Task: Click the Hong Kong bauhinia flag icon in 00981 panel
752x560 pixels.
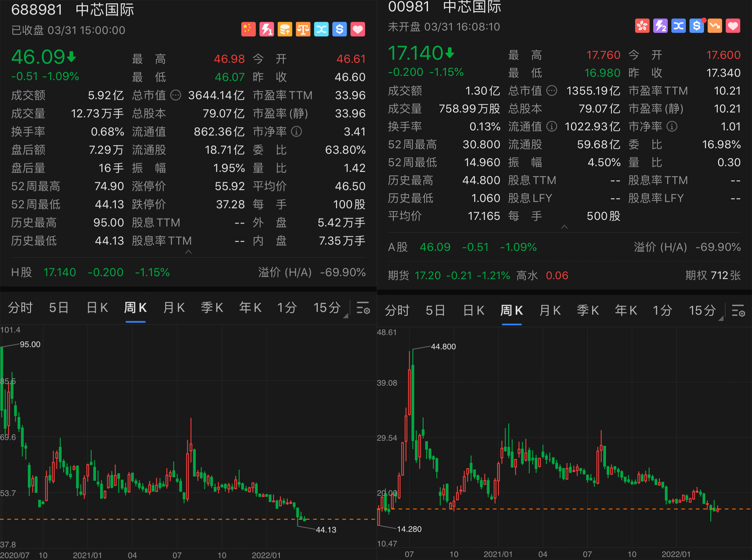Action: [x=642, y=26]
